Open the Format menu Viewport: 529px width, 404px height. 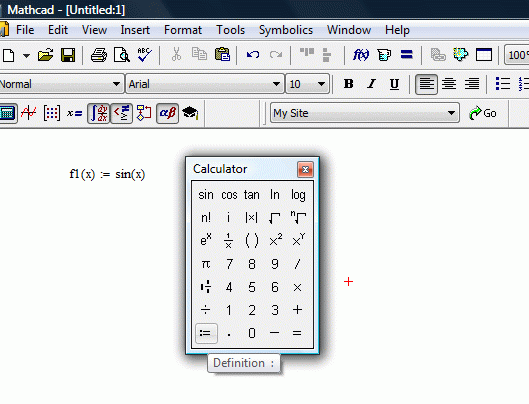coord(183,30)
